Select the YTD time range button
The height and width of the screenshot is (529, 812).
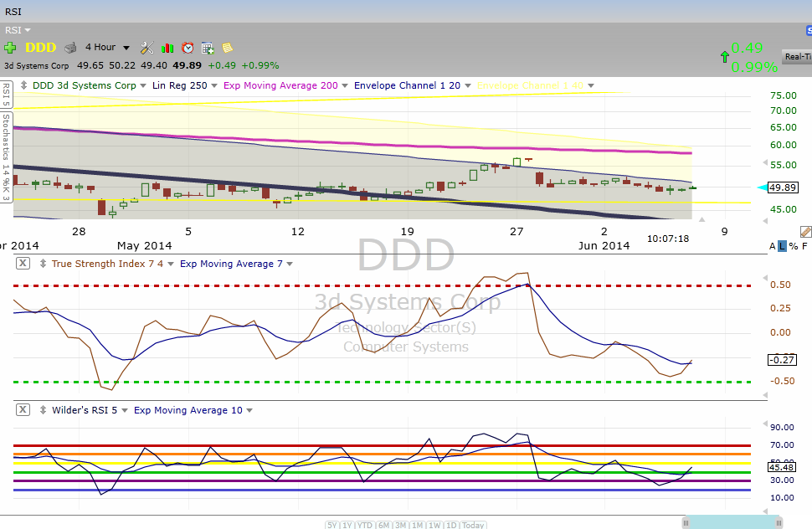(365, 525)
